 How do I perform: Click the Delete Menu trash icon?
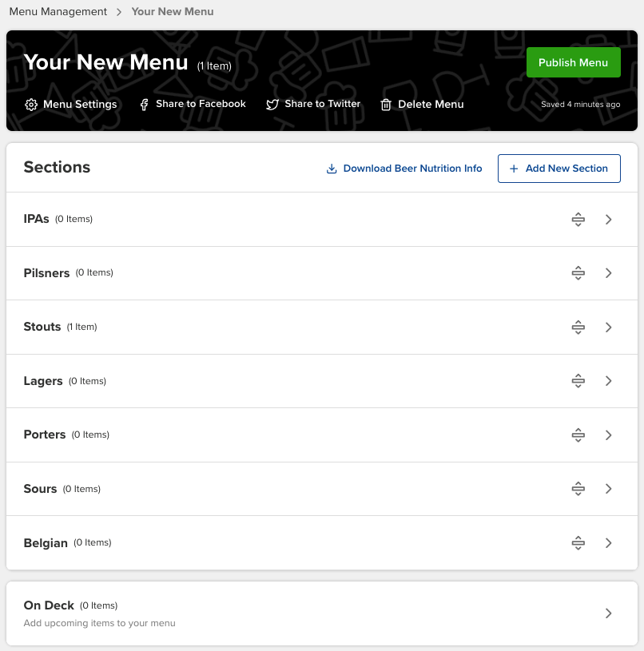point(386,104)
